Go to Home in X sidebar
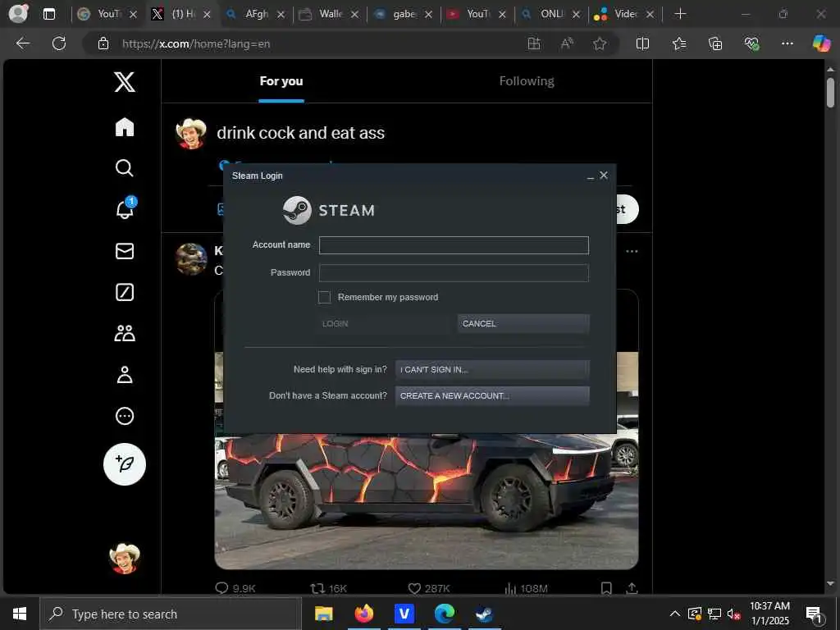The image size is (840, 630). point(125,127)
